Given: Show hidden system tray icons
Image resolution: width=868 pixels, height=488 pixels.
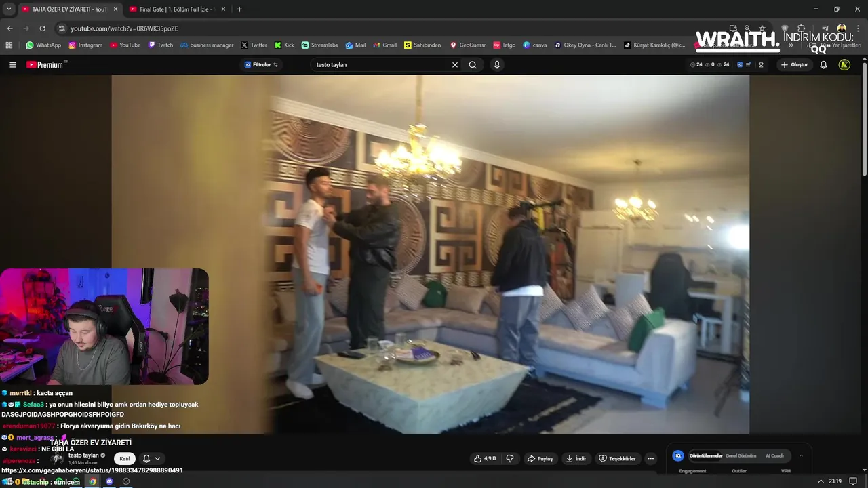Looking at the screenshot, I should coord(821,481).
